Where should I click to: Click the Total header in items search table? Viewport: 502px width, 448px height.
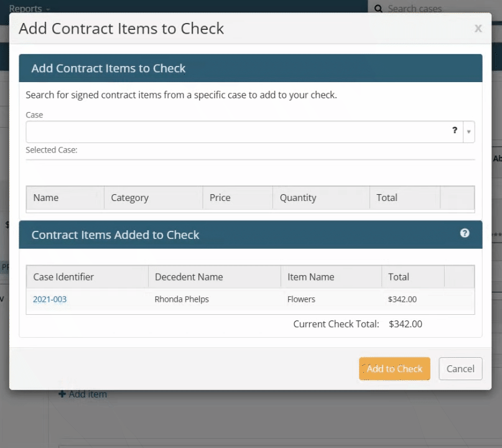click(405, 198)
